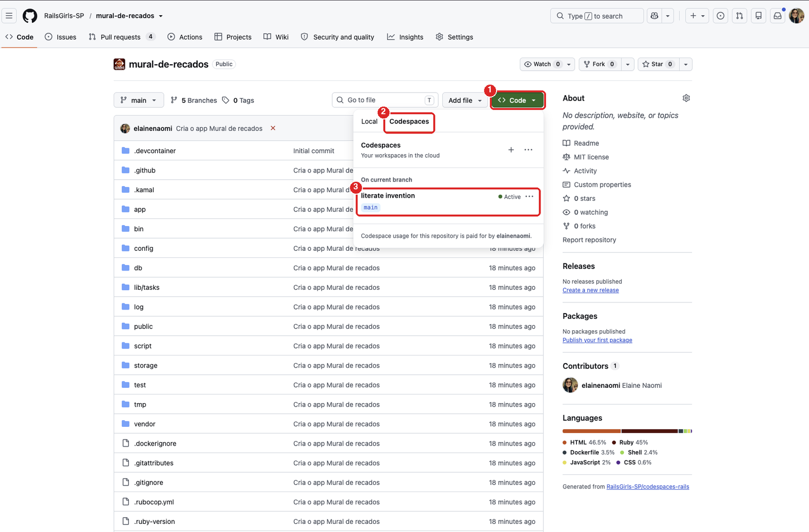Click the Ruby languages bar segment
Image resolution: width=809 pixels, height=532 pixels.
[650, 431]
